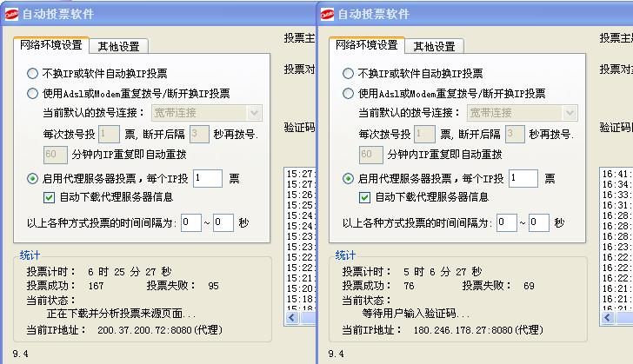Click 每次拨号投 votes field in left window

109,134
